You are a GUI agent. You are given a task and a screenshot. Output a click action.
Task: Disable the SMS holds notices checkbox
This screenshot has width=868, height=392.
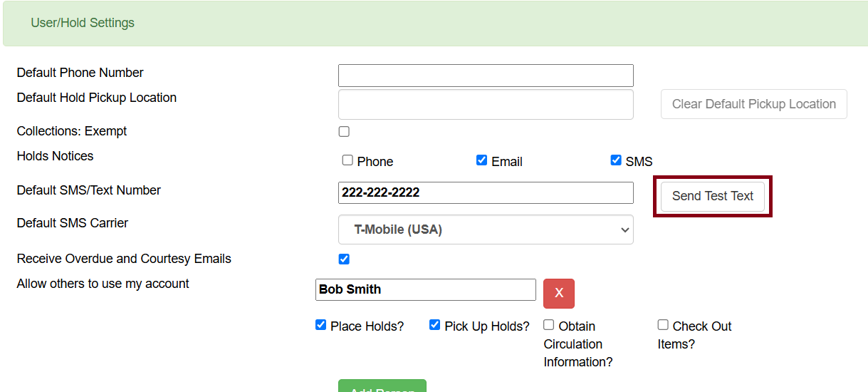coord(616,160)
